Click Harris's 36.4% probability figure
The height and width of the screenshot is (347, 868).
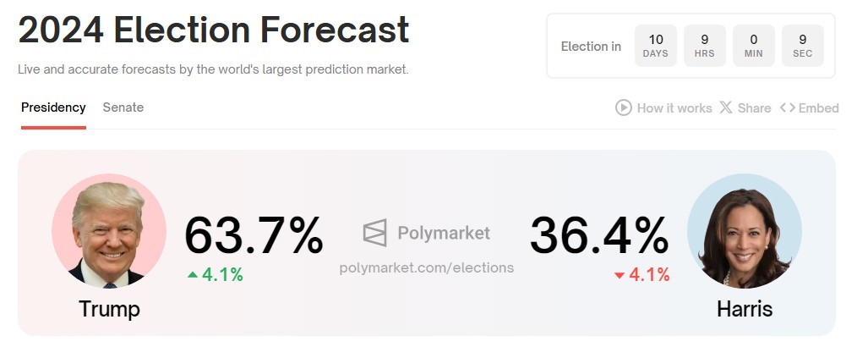tap(599, 235)
